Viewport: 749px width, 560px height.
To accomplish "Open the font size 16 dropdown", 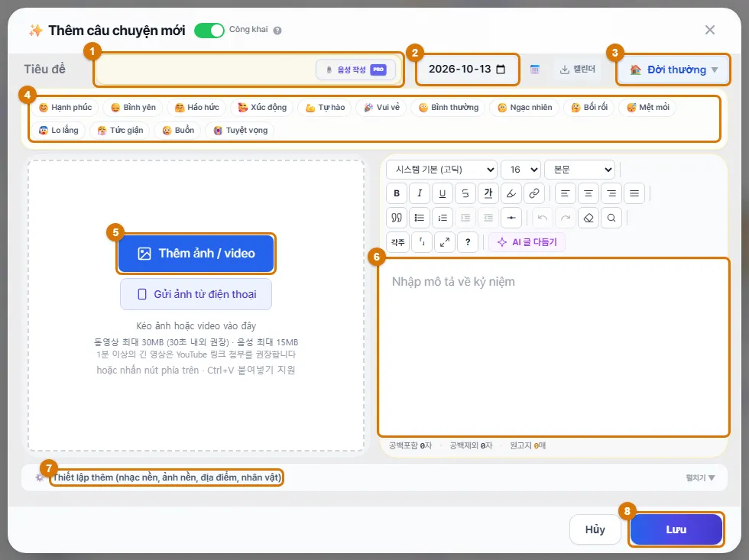I will [x=521, y=170].
